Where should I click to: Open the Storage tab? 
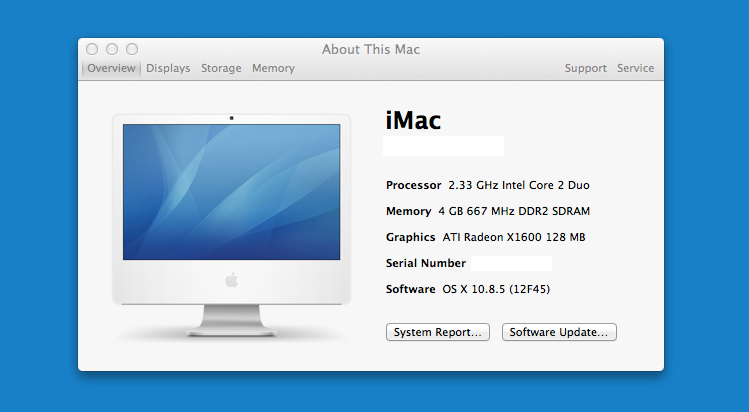click(221, 68)
